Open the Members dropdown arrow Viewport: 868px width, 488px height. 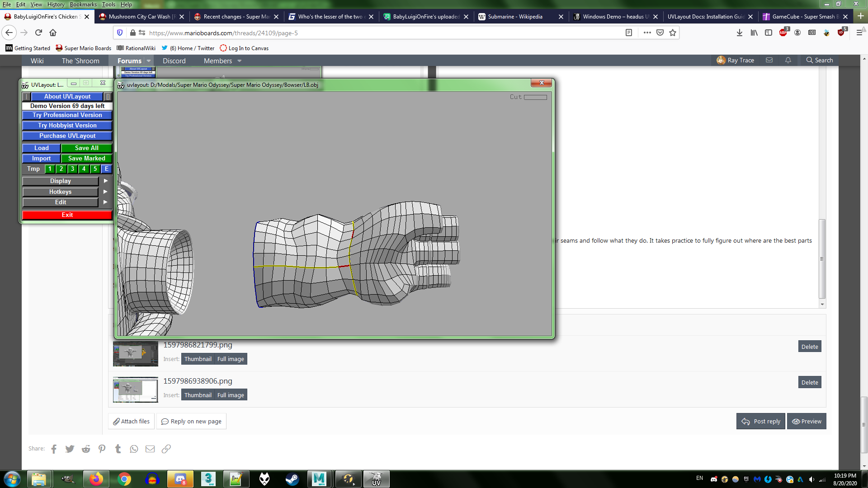240,61
